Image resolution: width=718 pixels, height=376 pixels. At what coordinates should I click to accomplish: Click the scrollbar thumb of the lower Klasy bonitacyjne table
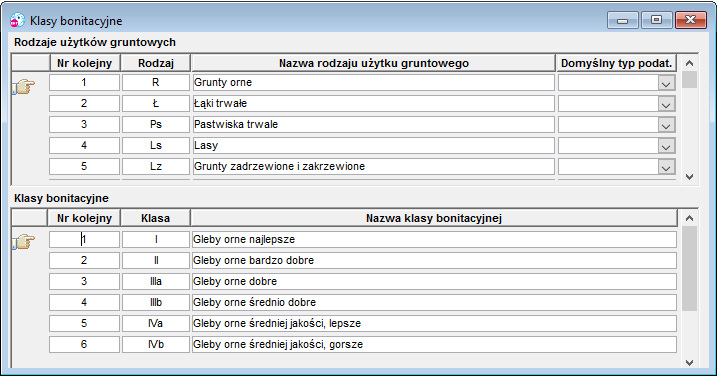[689, 269]
